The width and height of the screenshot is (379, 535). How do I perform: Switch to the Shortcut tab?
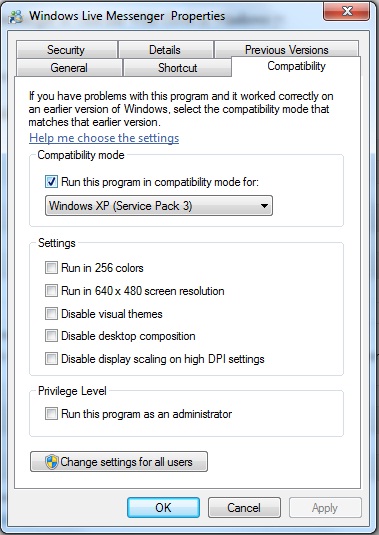point(177,68)
